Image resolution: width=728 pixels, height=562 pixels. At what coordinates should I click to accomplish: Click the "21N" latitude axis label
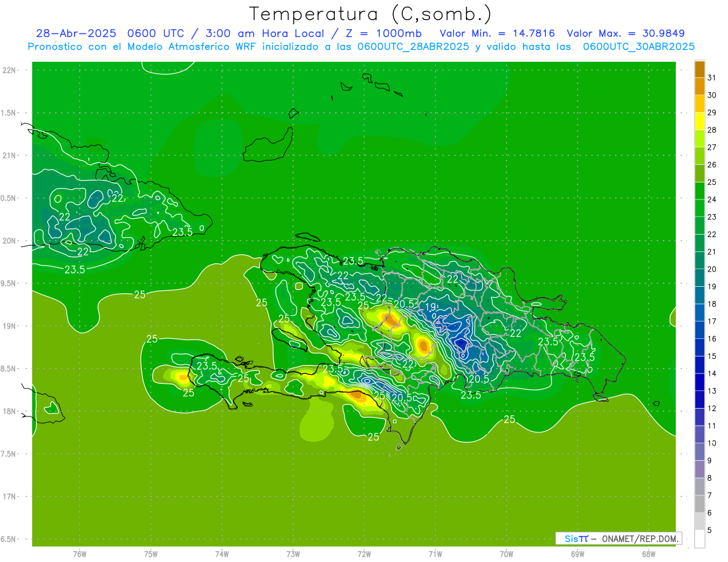tap(10, 155)
